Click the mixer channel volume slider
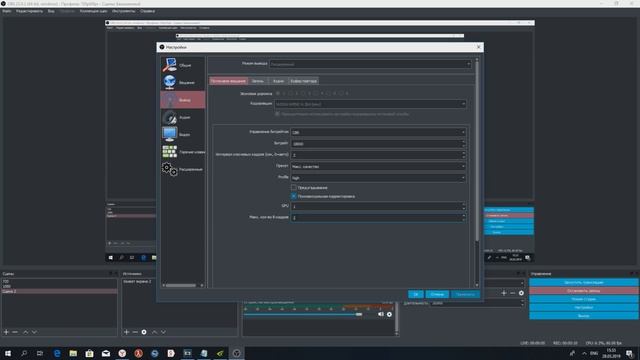 click(303, 314)
